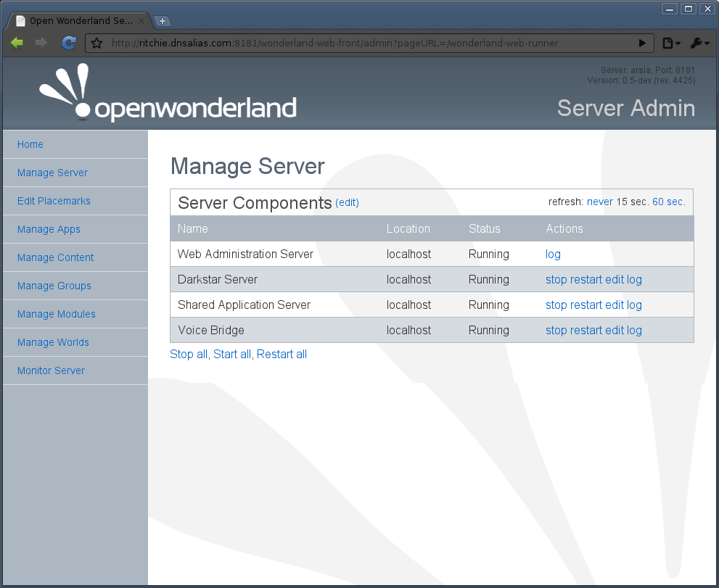This screenshot has height=588, width=719.
Task: Maximize the browser window
Action: point(689,9)
